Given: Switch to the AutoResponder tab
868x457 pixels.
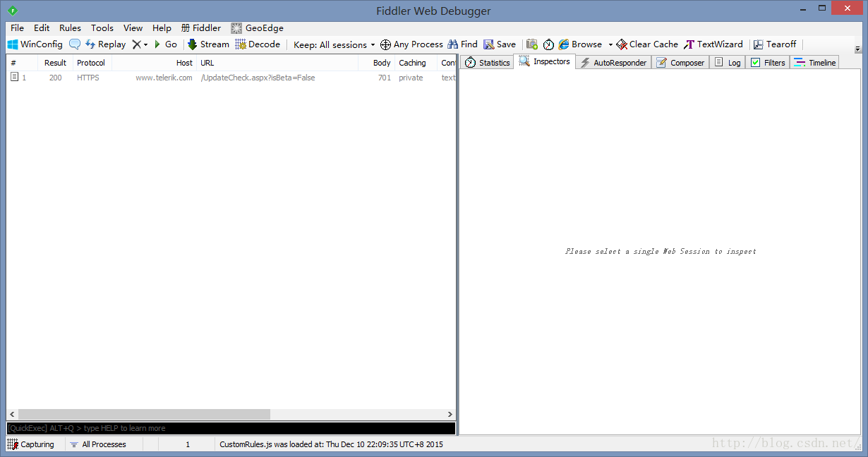Looking at the screenshot, I should (x=613, y=63).
